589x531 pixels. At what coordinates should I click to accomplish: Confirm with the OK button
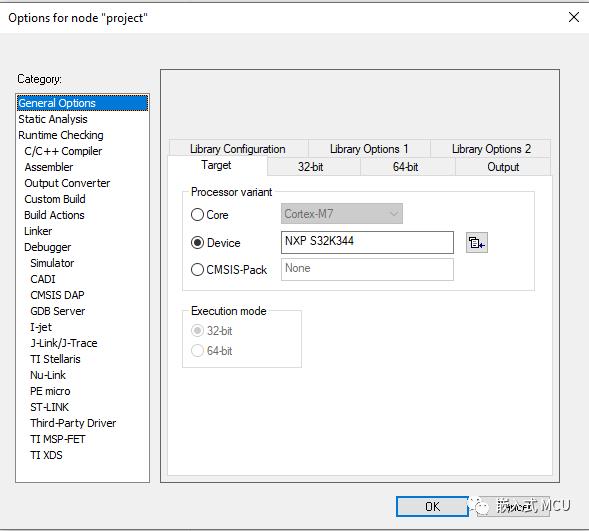[432, 507]
